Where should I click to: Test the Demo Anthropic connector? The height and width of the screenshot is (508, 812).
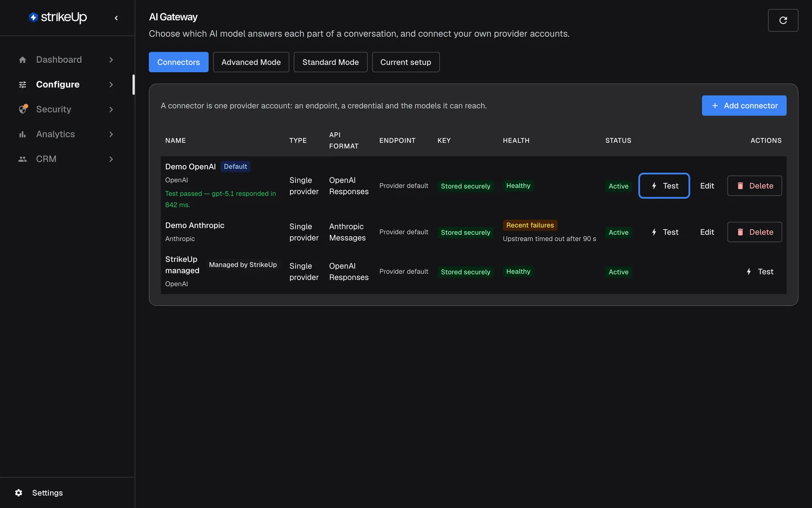tap(664, 232)
